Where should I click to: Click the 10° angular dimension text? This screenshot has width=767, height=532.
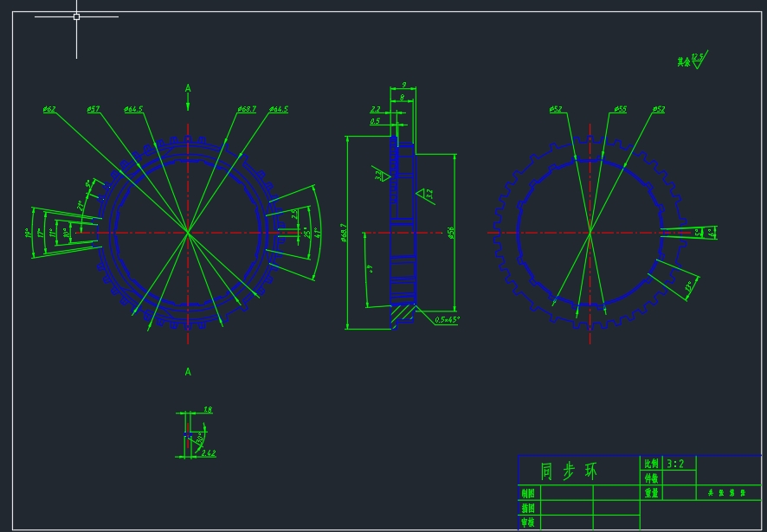pyautogui.click(x=66, y=233)
